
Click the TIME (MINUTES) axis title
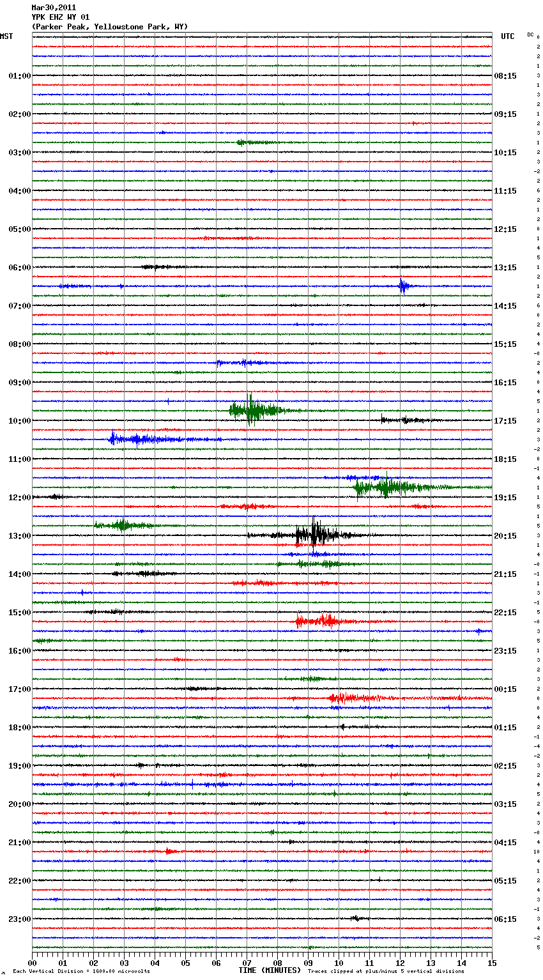pyautogui.click(x=270, y=970)
